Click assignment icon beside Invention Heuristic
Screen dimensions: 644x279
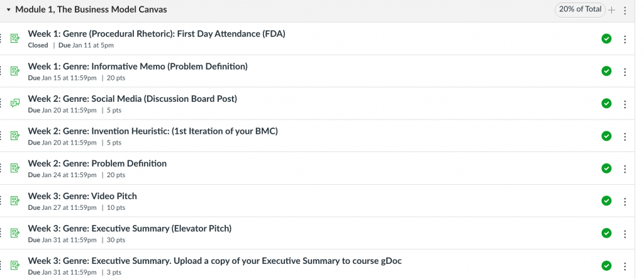coord(15,136)
